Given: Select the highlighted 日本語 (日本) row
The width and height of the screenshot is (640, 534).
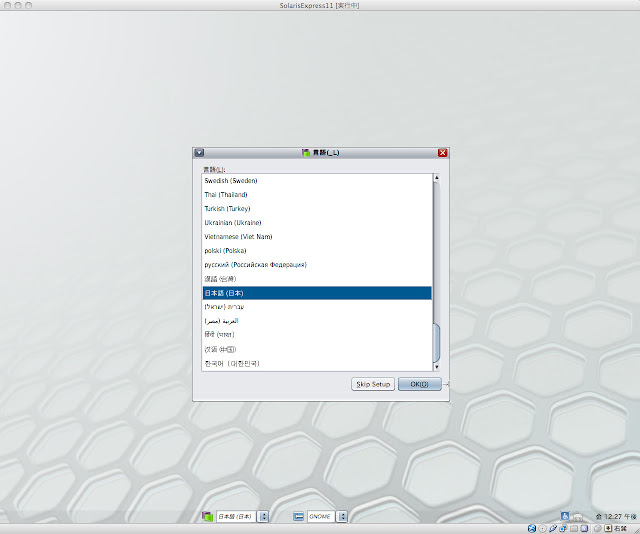Looking at the screenshot, I should [317, 293].
